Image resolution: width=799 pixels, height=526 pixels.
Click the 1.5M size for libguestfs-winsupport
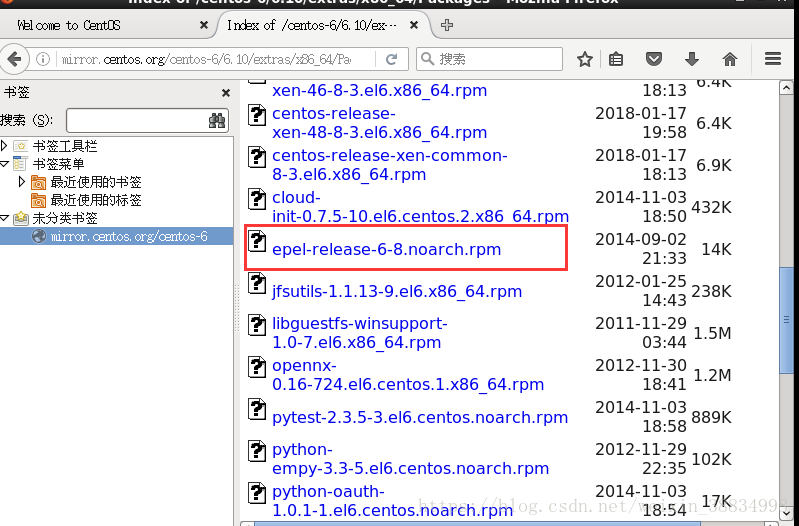[x=712, y=333]
